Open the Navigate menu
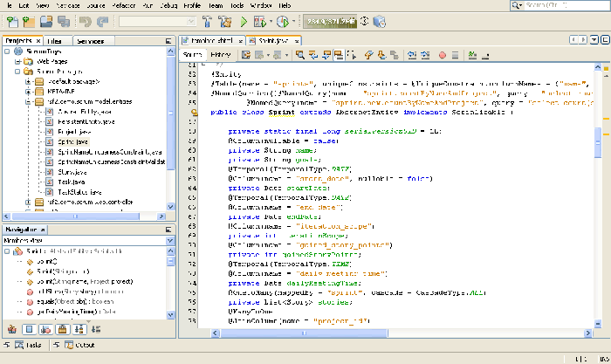Viewport: 611px width, 364px height. [68, 5]
